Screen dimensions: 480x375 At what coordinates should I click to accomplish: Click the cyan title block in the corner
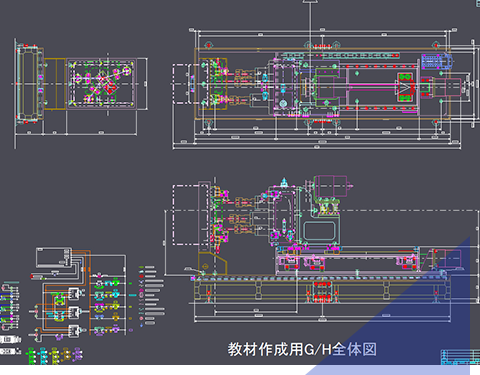pos(460,357)
